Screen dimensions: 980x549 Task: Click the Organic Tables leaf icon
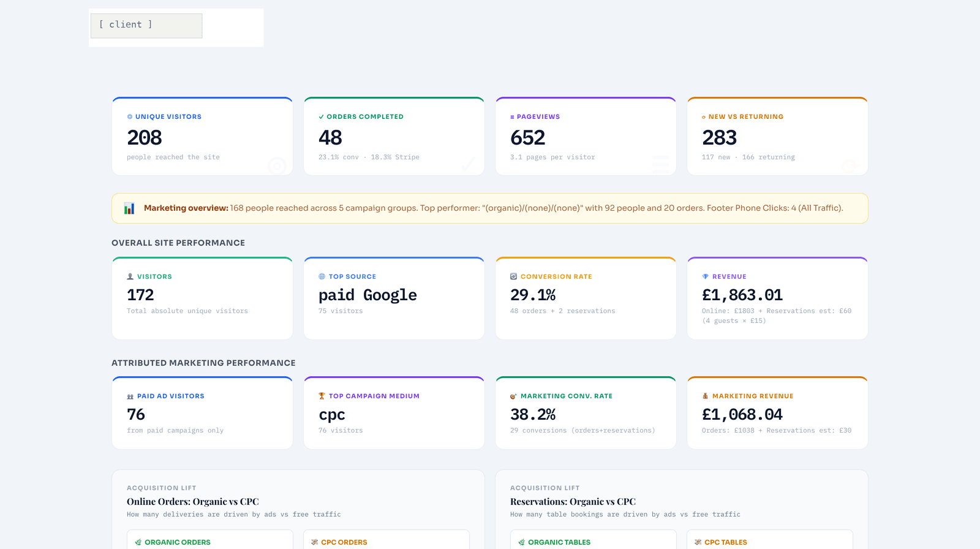click(522, 542)
